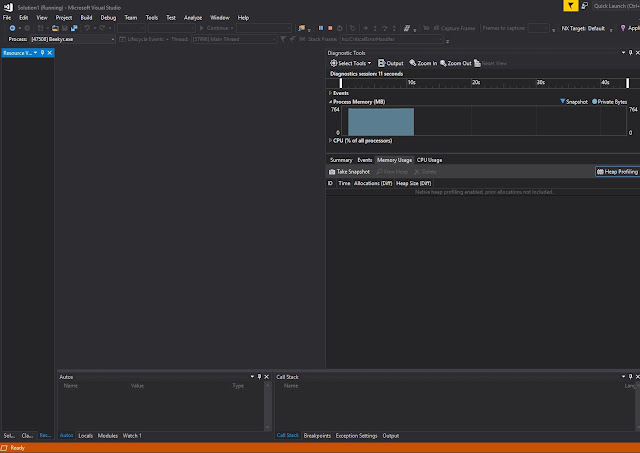Close the Resource View tab
Screen dimensions: 640x453
click(50, 53)
